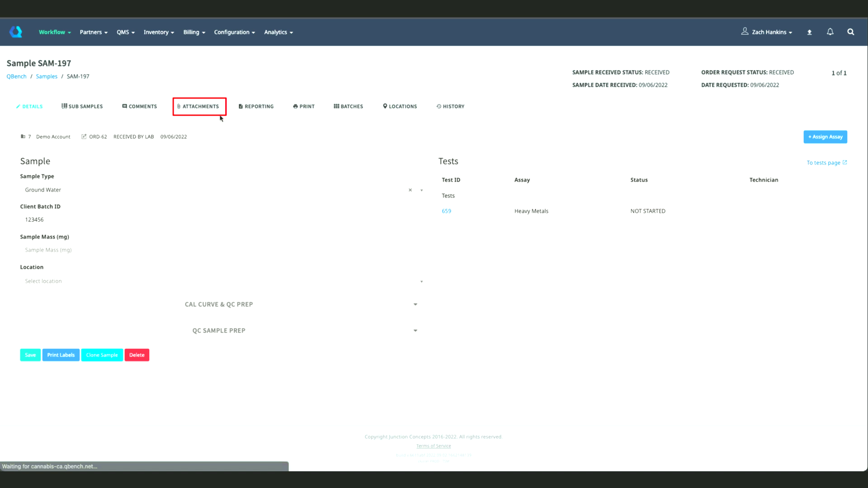The height and width of the screenshot is (488, 868).
Task: Clear the Ground Water sample type
Action: pos(410,190)
